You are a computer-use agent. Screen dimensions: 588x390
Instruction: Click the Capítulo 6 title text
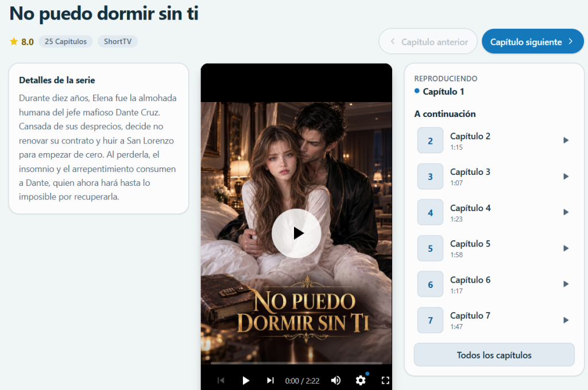[x=470, y=280]
